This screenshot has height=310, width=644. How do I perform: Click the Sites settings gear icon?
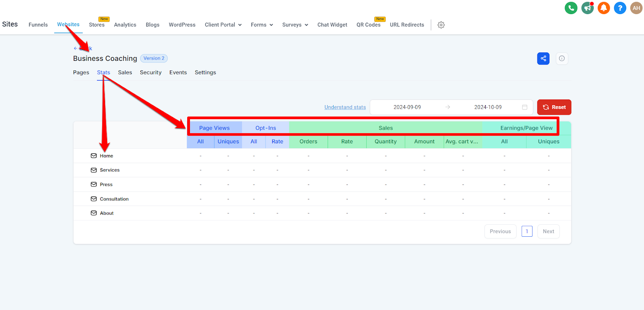tap(441, 25)
